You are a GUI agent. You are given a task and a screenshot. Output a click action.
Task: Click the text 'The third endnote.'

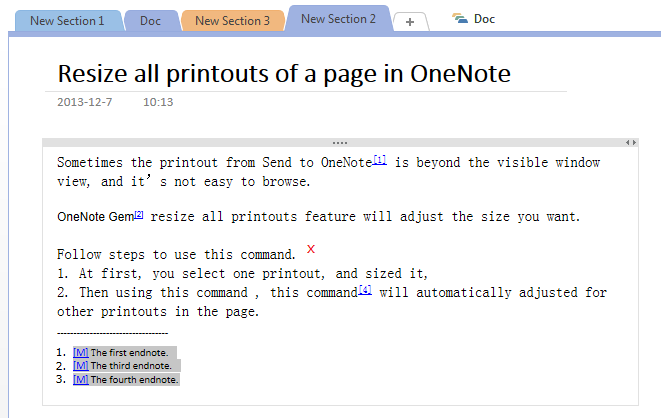[131, 366]
